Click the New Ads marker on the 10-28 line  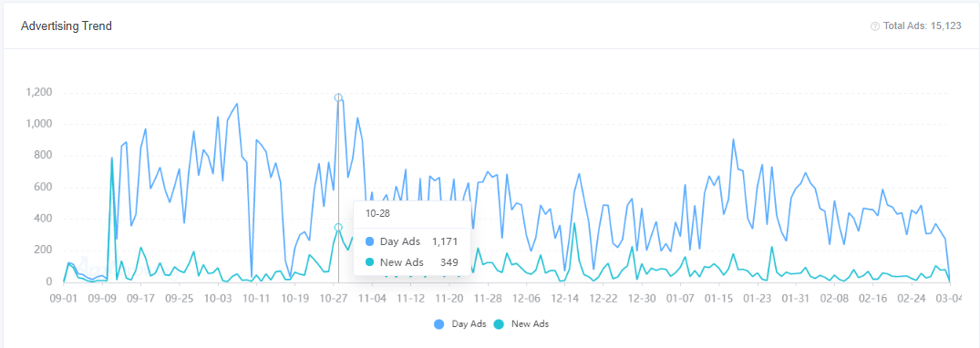338,228
